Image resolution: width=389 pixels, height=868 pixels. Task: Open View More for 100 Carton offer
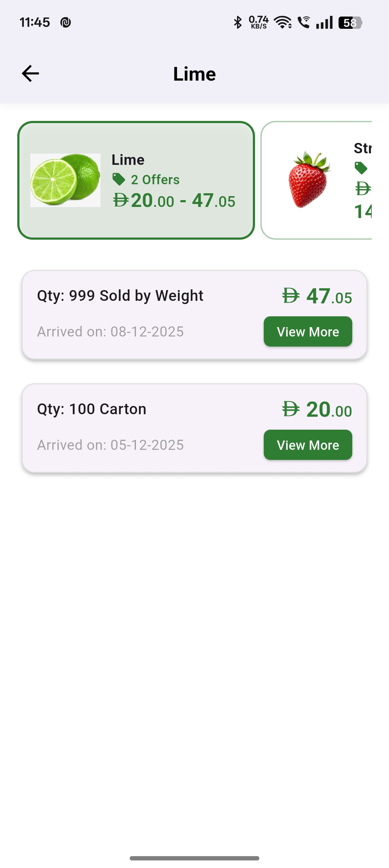coord(308,445)
